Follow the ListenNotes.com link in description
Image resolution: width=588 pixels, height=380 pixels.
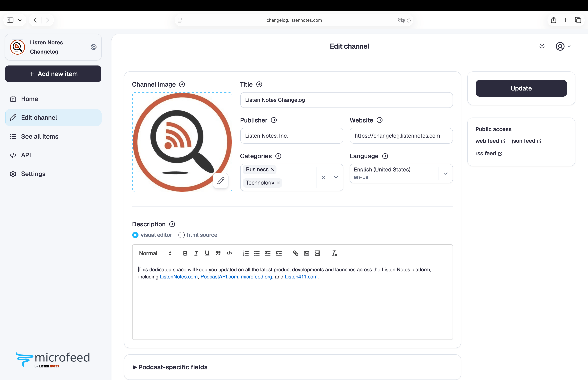179,277
